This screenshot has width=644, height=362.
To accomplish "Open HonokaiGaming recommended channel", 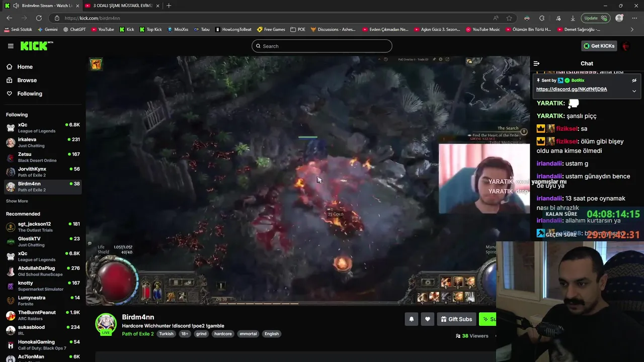I will pos(43,345).
